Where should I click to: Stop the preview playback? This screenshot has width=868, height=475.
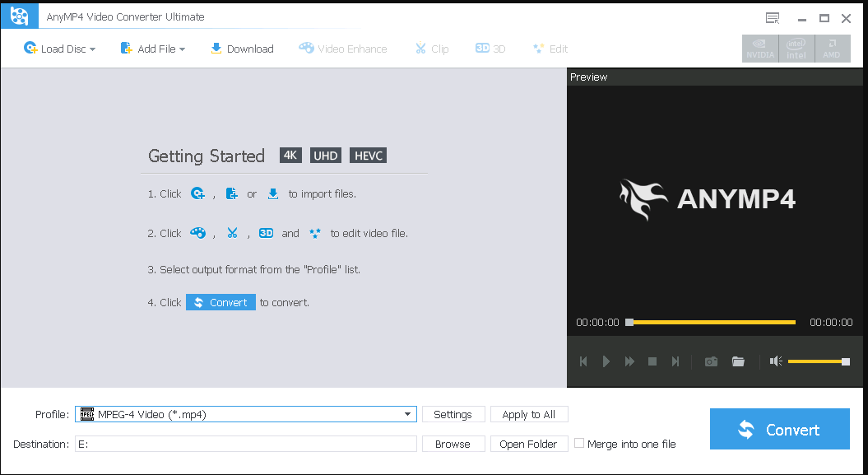(652, 361)
